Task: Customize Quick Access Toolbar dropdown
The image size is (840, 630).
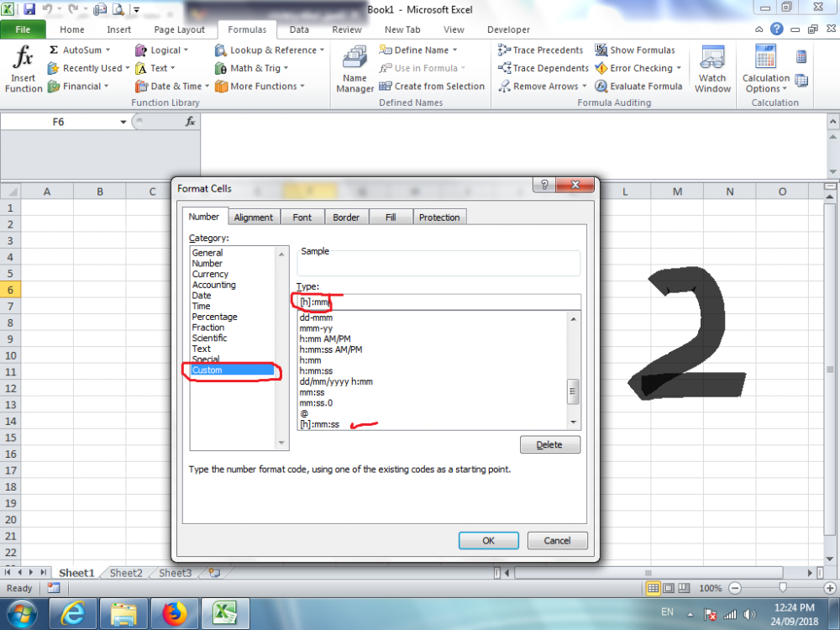Action: (x=137, y=9)
